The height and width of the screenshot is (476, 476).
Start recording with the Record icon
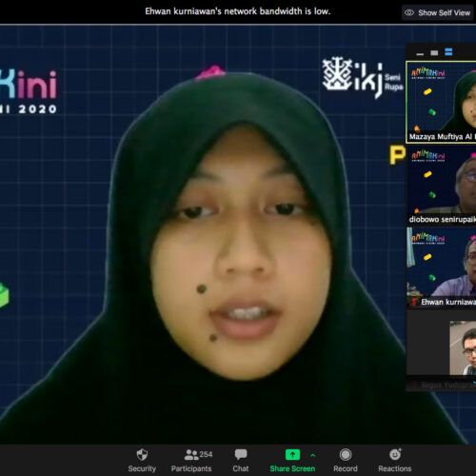click(x=346, y=455)
